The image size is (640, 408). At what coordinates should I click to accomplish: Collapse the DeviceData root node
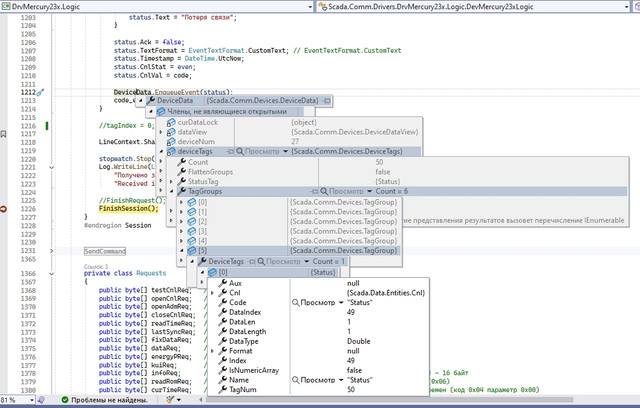140,100
